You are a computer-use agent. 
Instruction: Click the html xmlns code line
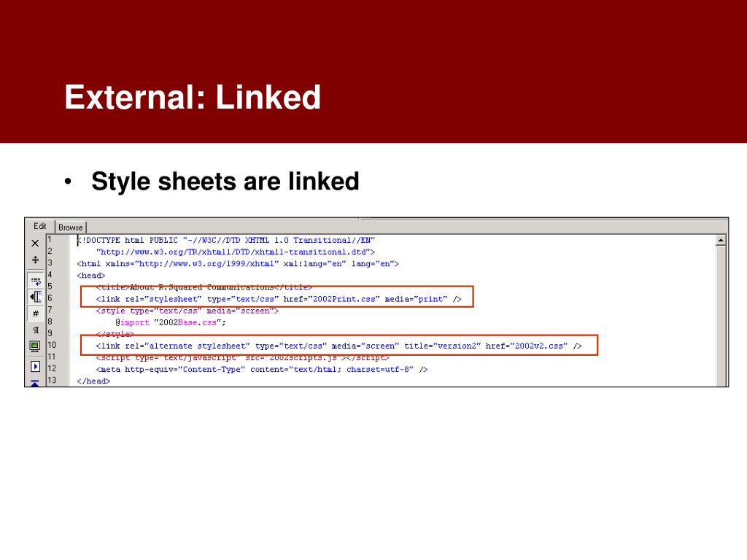238,263
